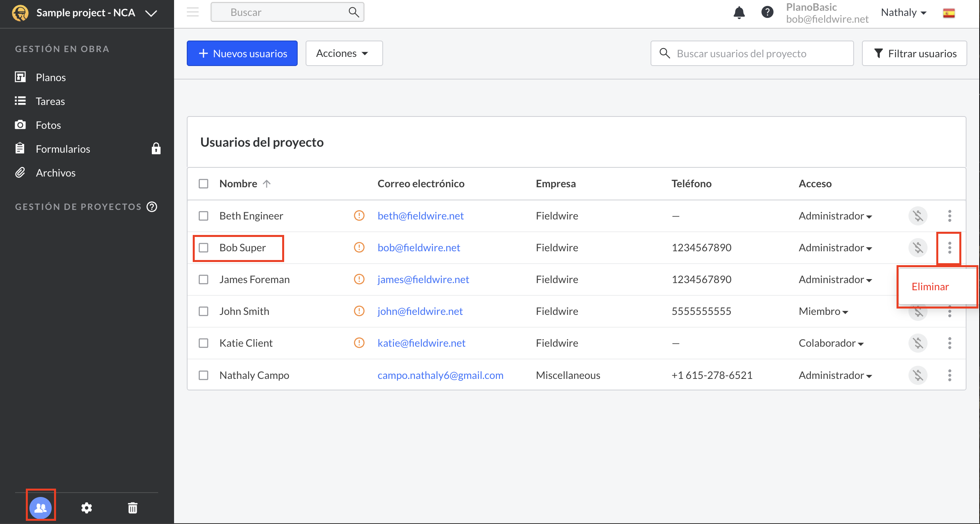Check the Bob Super checkbox
The height and width of the screenshot is (524, 980).
click(x=203, y=248)
